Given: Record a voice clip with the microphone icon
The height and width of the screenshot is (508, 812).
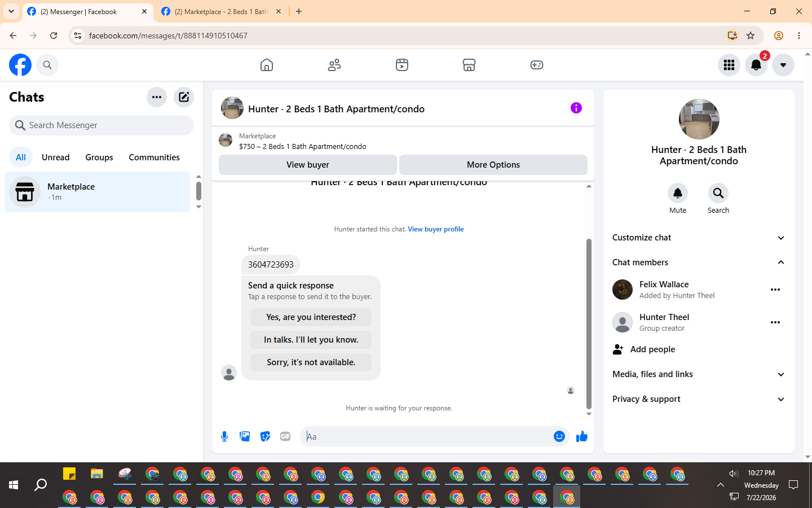Looking at the screenshot, I should pos(224,436).
